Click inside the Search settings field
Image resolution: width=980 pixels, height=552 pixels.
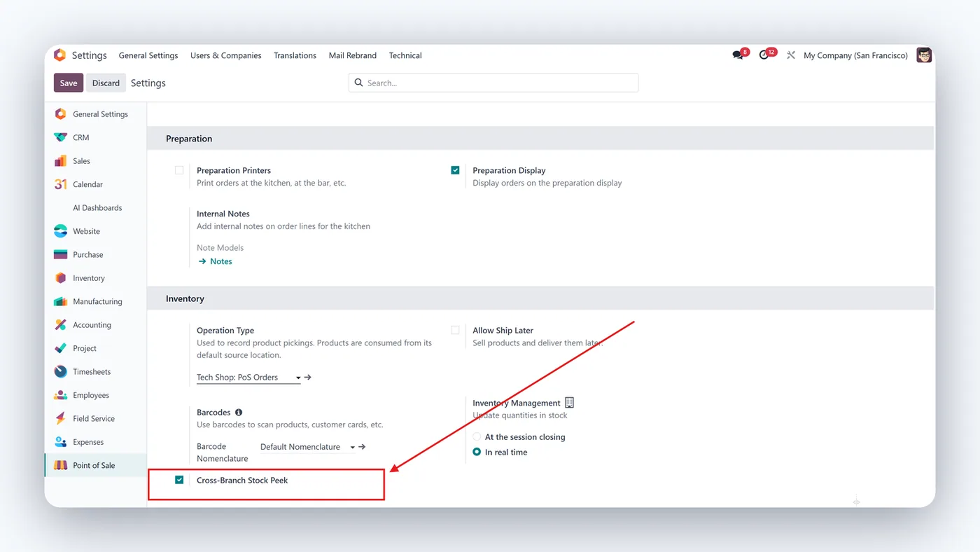point(493,83)
